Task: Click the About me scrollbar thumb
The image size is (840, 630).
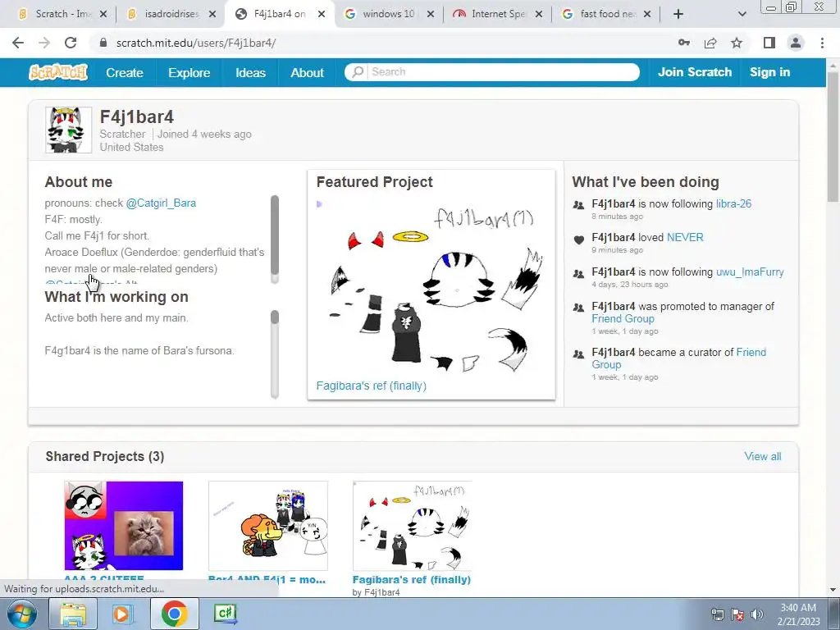Action: tap(275, 235)
